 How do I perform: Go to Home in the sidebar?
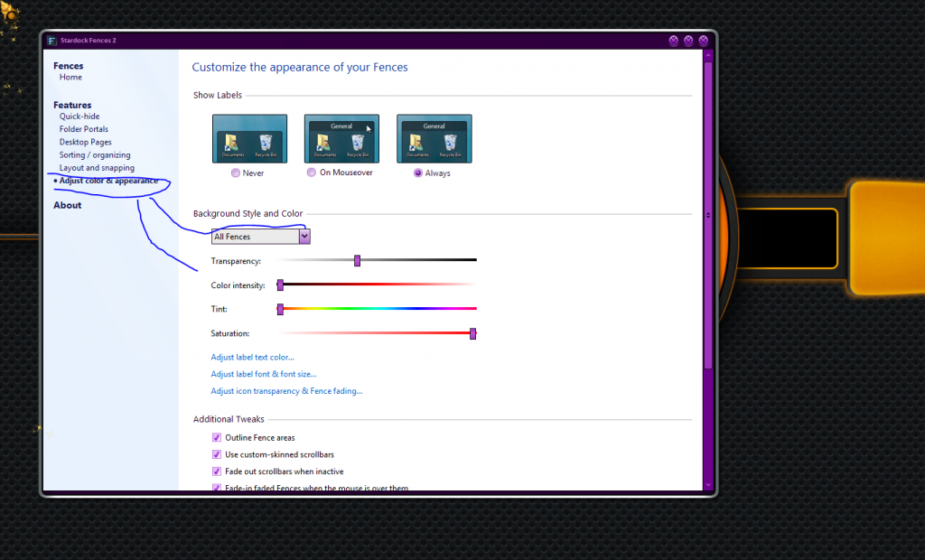[x=70, y=78]
